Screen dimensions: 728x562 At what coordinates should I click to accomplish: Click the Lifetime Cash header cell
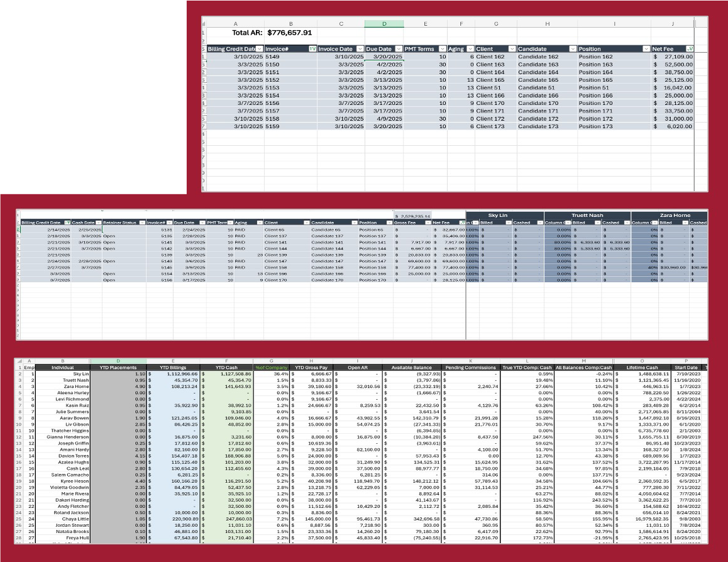click(x=642, y=368)
